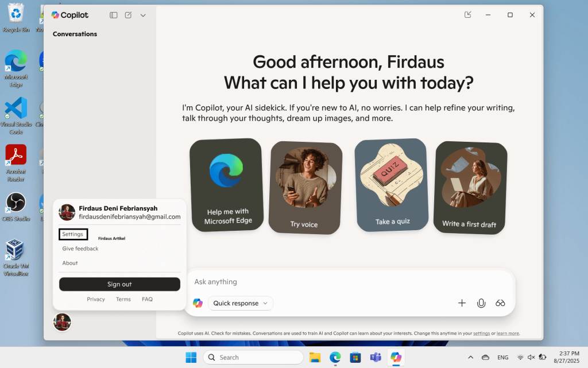Screen dimensions: 588x368
Task: Follow the settings link in disclaimer
Action: click(x=482, y=333)
